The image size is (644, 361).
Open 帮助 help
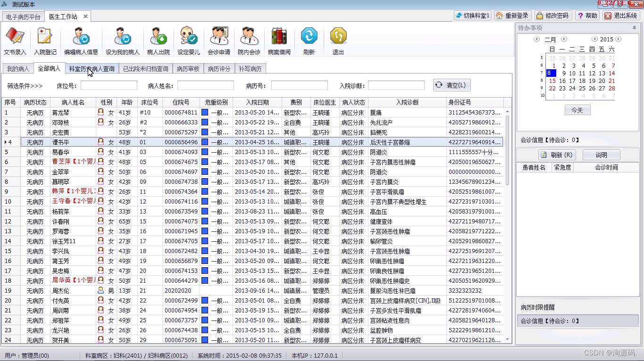(587, 16)
